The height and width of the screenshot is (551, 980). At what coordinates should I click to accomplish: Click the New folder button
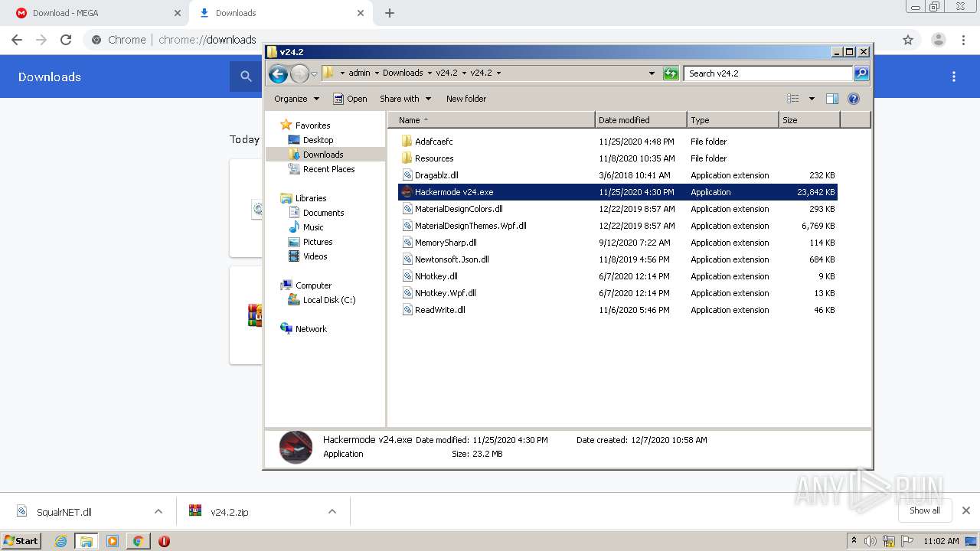(x=466, y=99)
